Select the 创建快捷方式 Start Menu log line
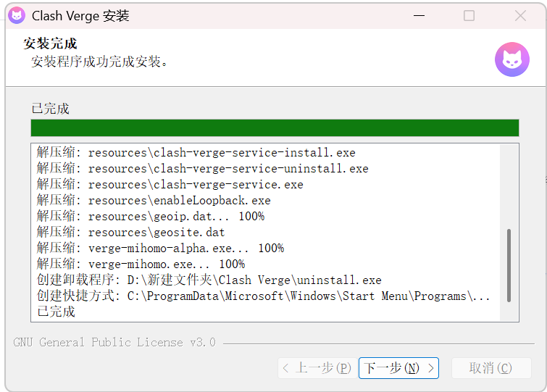 click(264, 296)
